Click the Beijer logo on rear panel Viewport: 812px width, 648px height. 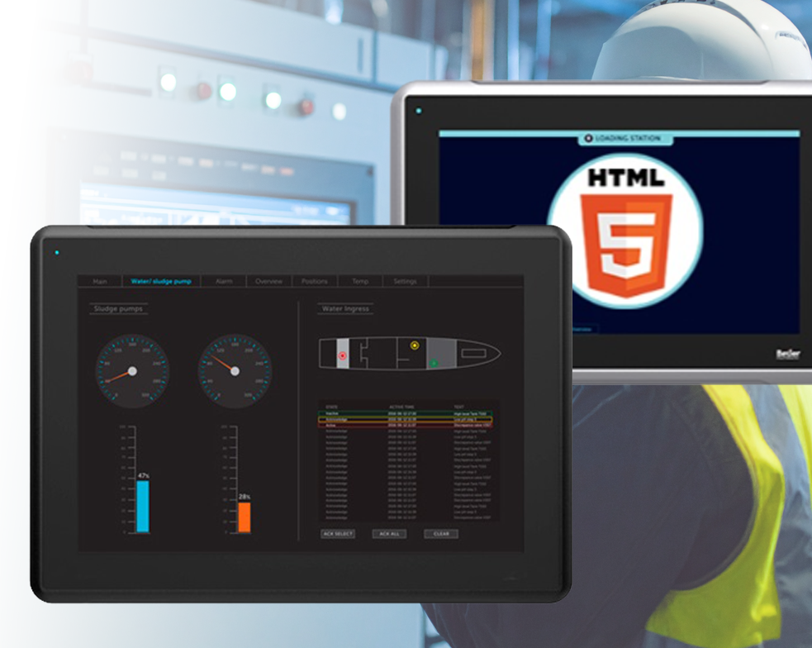click(788, 354)
